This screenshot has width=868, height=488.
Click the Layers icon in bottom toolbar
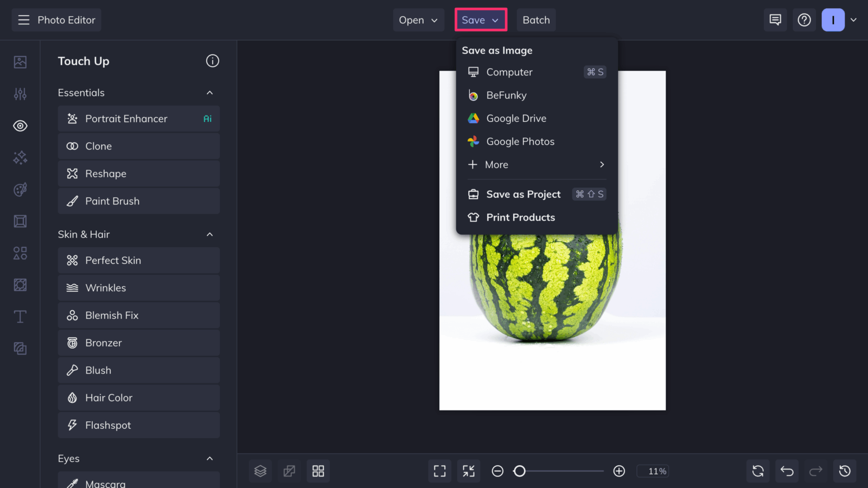[x=260, y=471]
